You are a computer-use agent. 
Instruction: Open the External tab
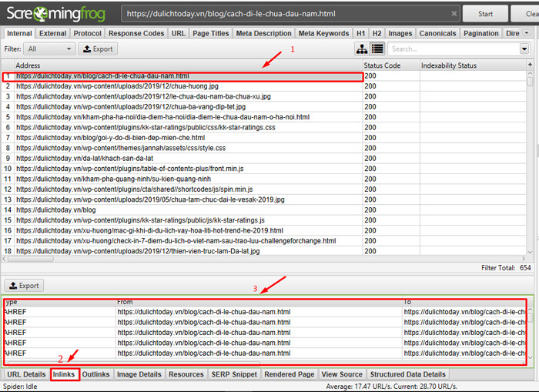52,33
